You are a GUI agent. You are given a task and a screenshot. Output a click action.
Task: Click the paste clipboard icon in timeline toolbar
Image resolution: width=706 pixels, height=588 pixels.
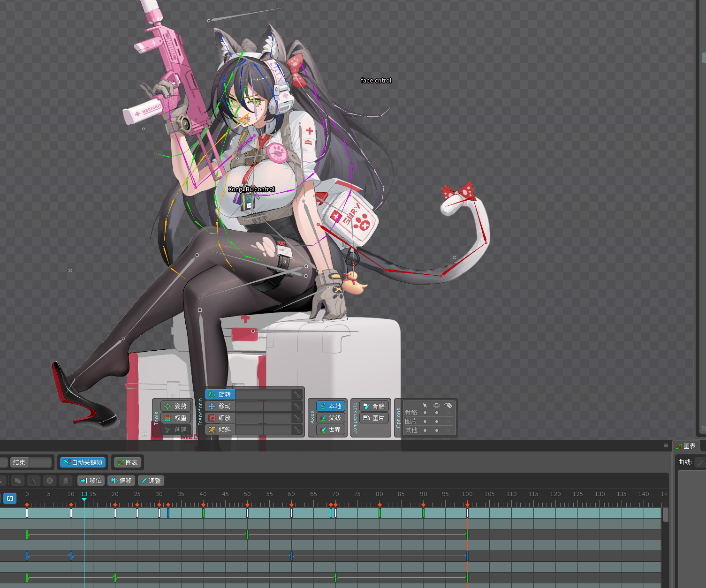[x=66, y=481]
